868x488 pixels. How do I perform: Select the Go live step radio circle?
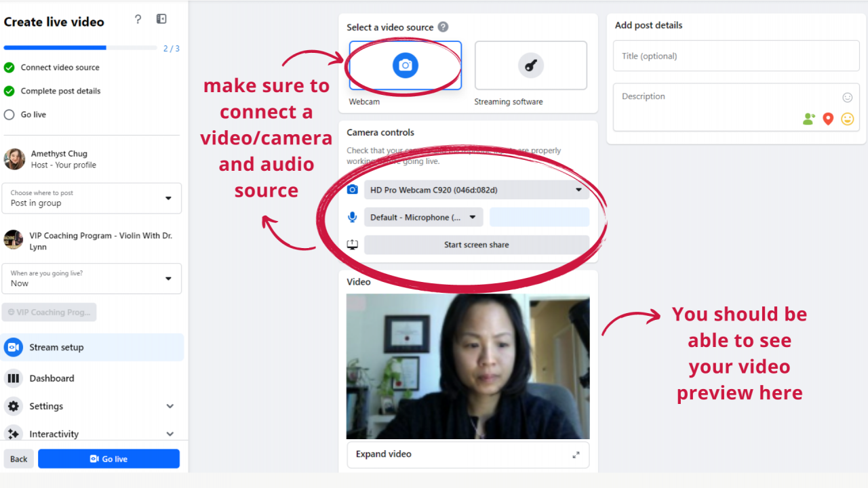coord(9,115)
